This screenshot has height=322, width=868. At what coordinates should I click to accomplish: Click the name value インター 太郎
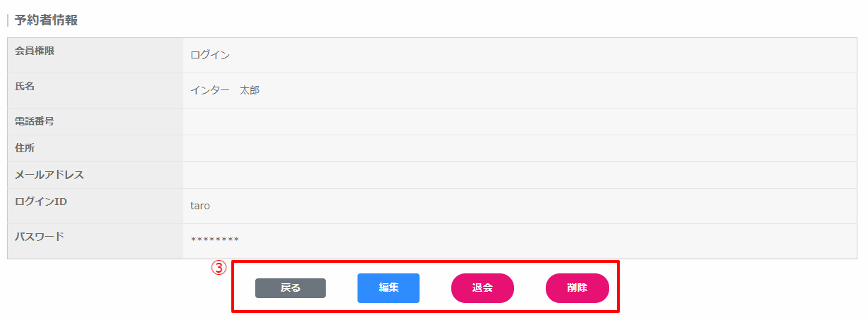(x=225, y=90)
